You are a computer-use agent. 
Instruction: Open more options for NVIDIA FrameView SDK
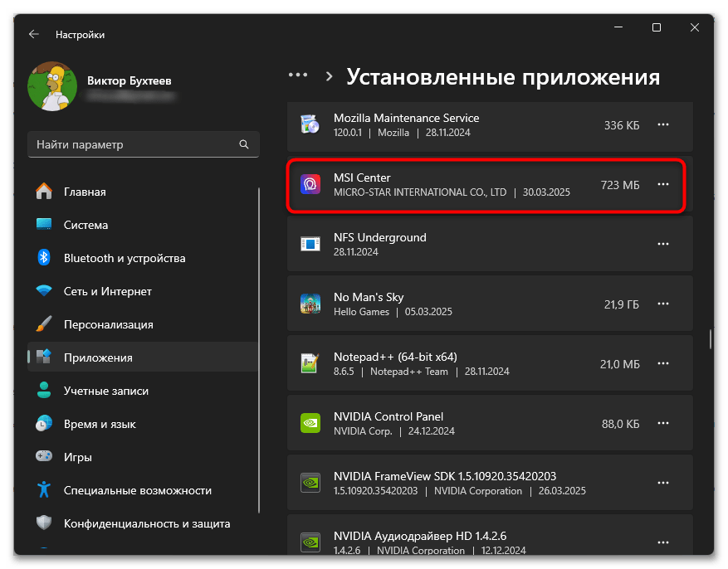(663, 483)
